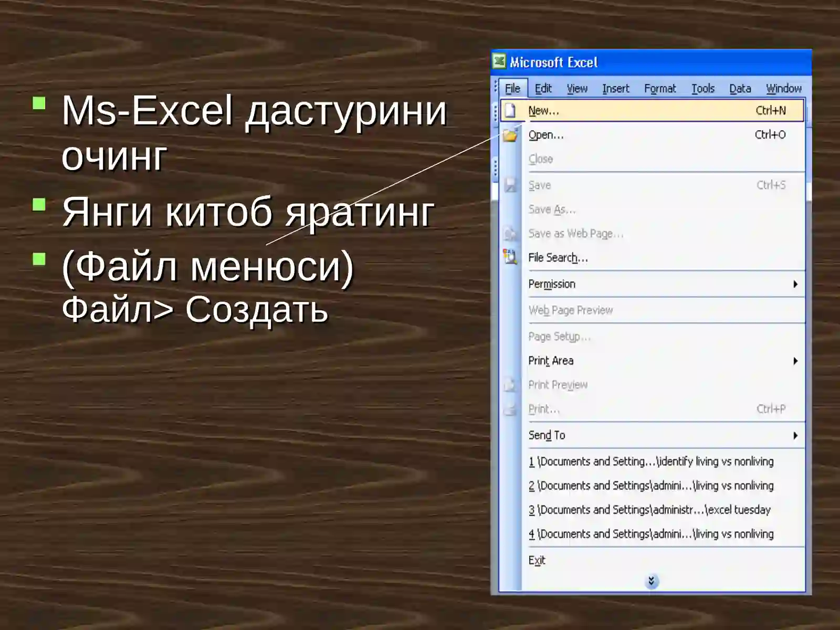Click the File Search magnifier icon
This screenshot has width=840, height=630.
tap(510, 257)
